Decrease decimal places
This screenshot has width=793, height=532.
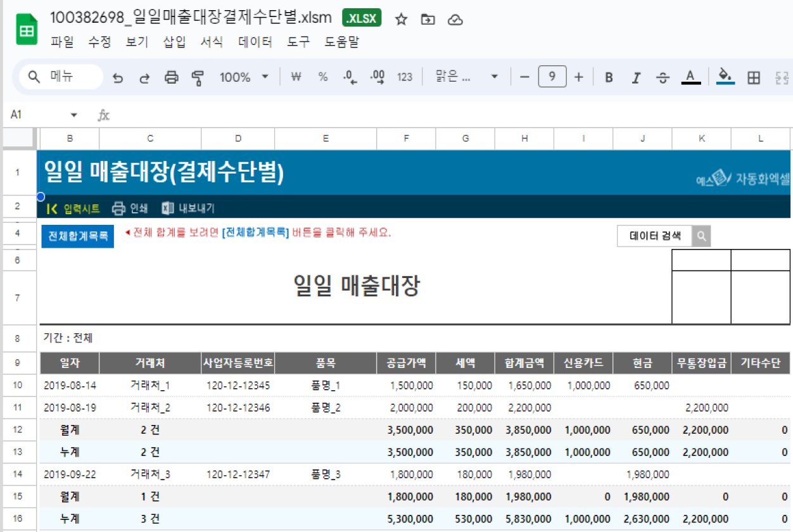click(350, 77)
